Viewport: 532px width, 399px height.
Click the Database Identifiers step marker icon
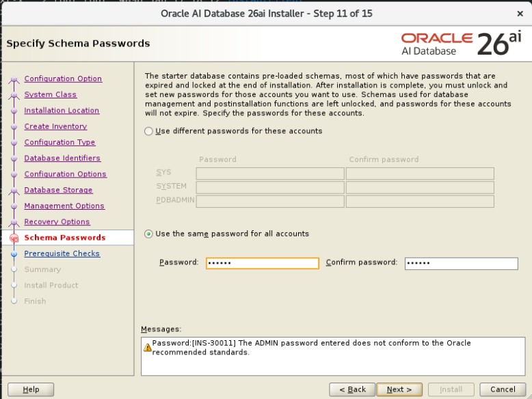[x=14, y=159]
